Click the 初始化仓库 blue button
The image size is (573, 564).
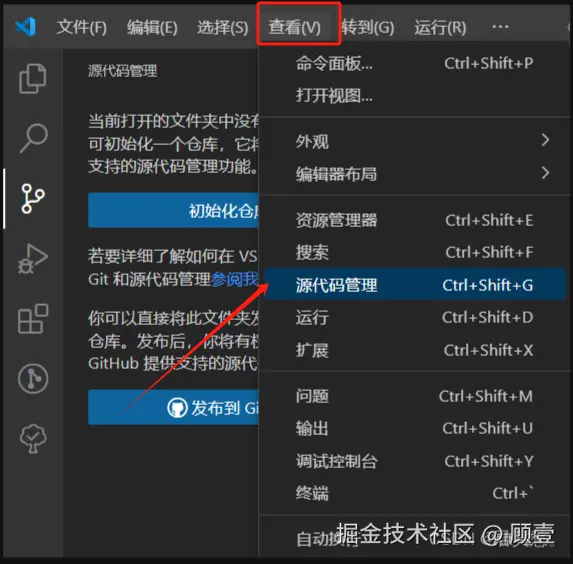(174, 210)
